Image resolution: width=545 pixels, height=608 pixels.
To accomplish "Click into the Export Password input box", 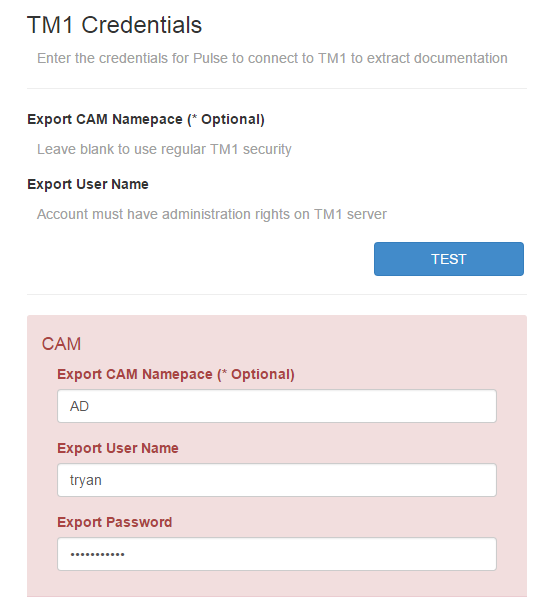I will tap(277, 554).
